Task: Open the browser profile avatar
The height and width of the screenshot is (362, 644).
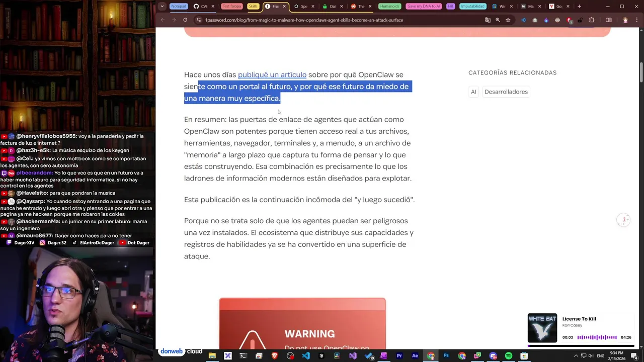Action: [625, 20]
